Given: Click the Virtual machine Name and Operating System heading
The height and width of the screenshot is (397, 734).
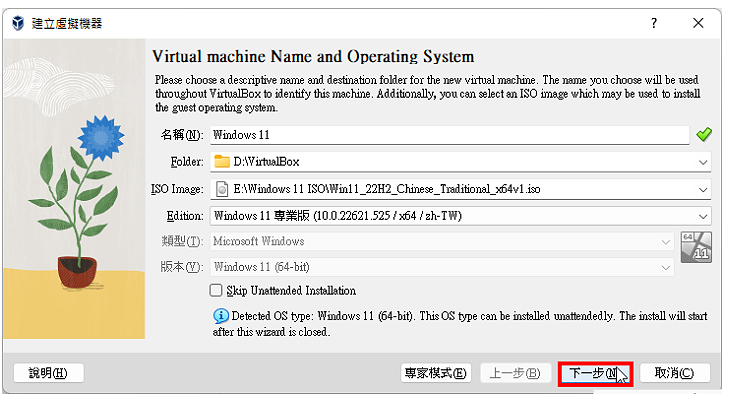Looking at the screenshot, I should pyautogui.click(x=313, y=57).
